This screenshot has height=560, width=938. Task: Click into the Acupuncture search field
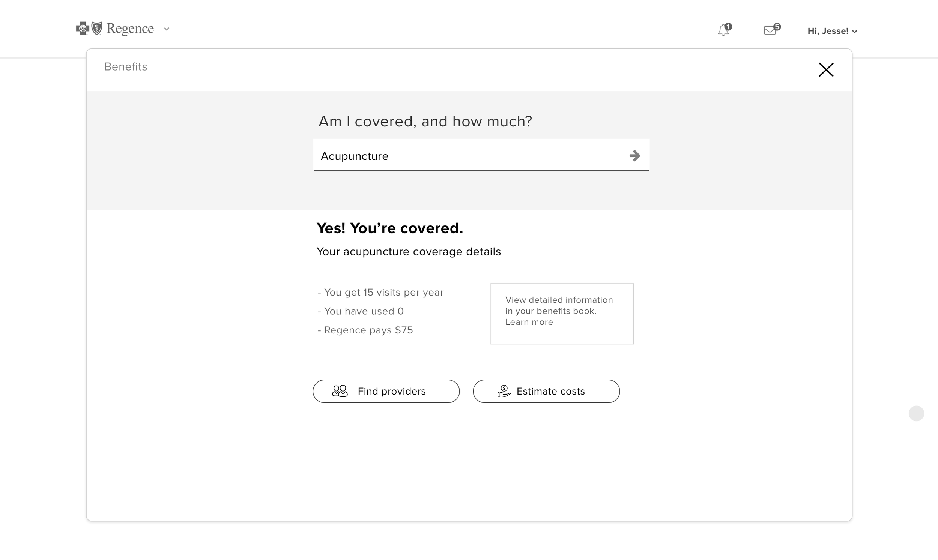pyautogui.click(x=468, y=156)
